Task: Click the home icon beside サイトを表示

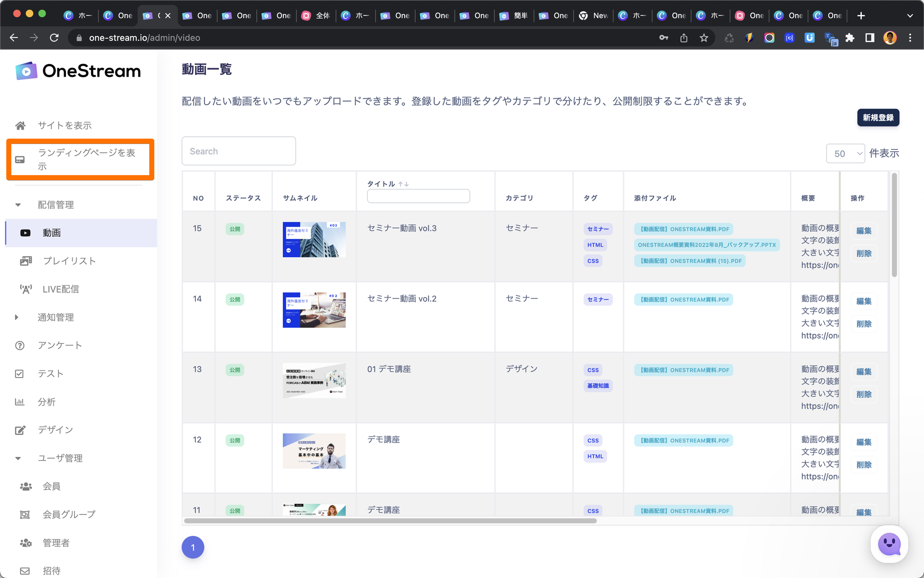Action: point(20,126)
